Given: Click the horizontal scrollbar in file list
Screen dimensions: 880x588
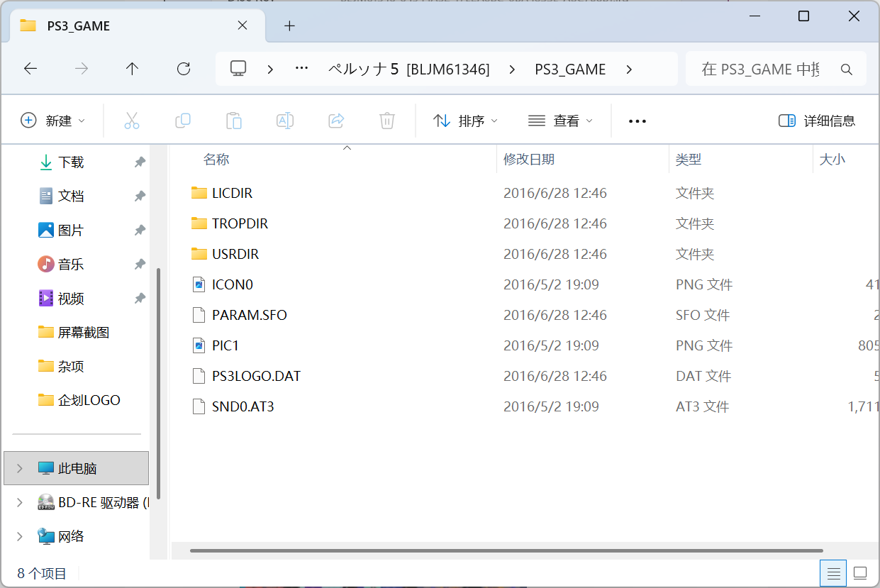Looking at the screenshot, I should [506, 550].
